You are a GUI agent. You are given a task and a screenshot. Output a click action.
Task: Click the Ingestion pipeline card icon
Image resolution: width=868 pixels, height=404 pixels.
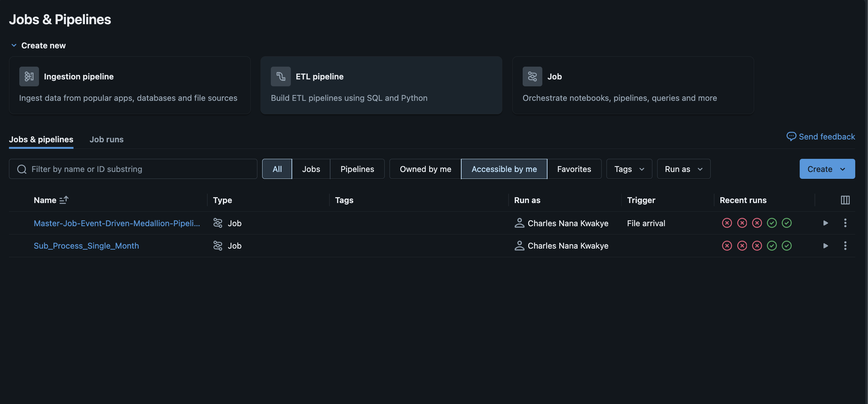point(29,76)
